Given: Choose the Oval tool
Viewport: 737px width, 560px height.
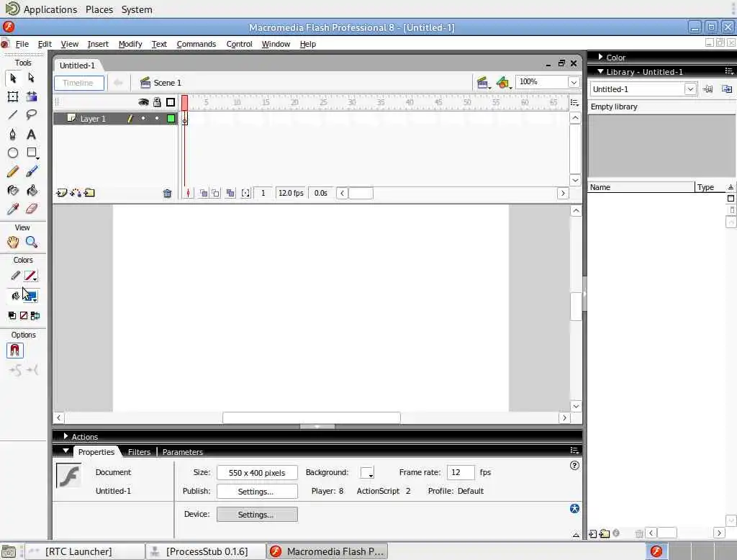Looking at the screenshot, I should point(13,153).
